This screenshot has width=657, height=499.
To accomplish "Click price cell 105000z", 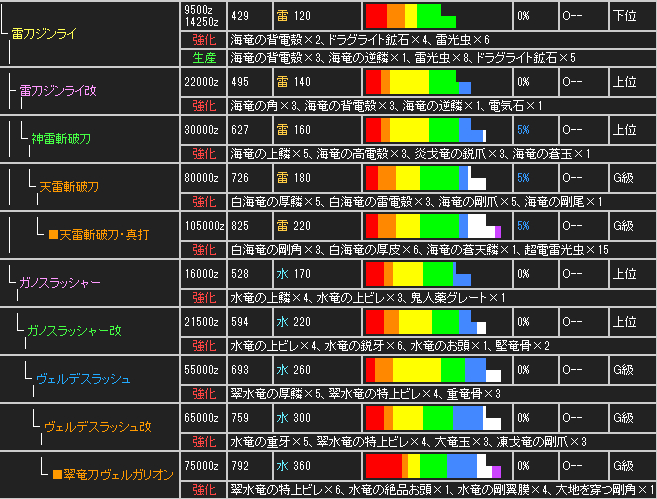I will point(204,226).
